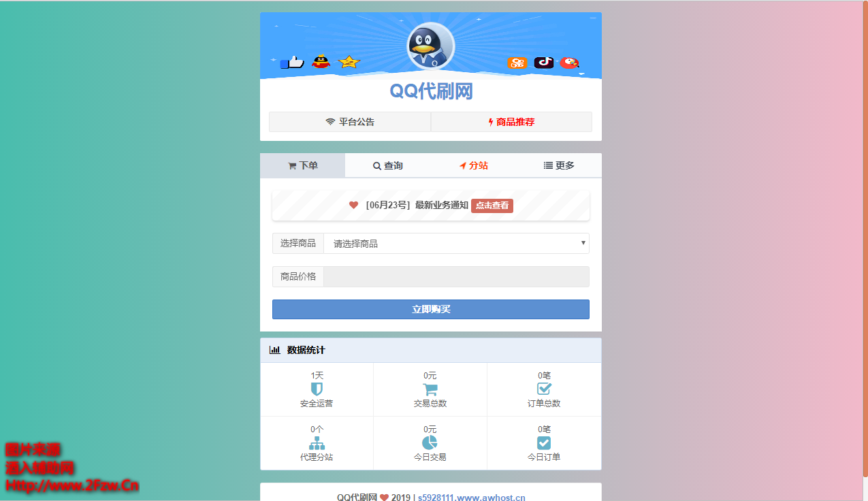Click the red Weibo-style icon in the banner
This screenshot has height=501, width=868.
tap(569, 63)
